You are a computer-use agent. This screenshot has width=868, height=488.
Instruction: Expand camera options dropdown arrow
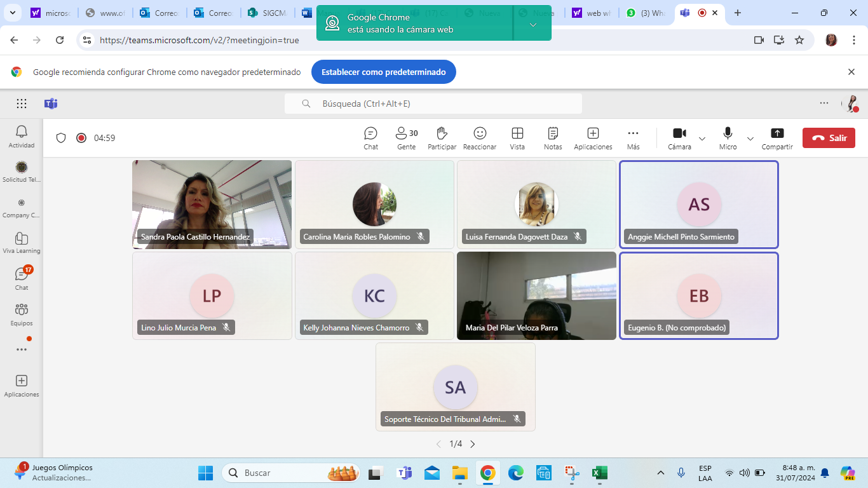click(702, 139)
